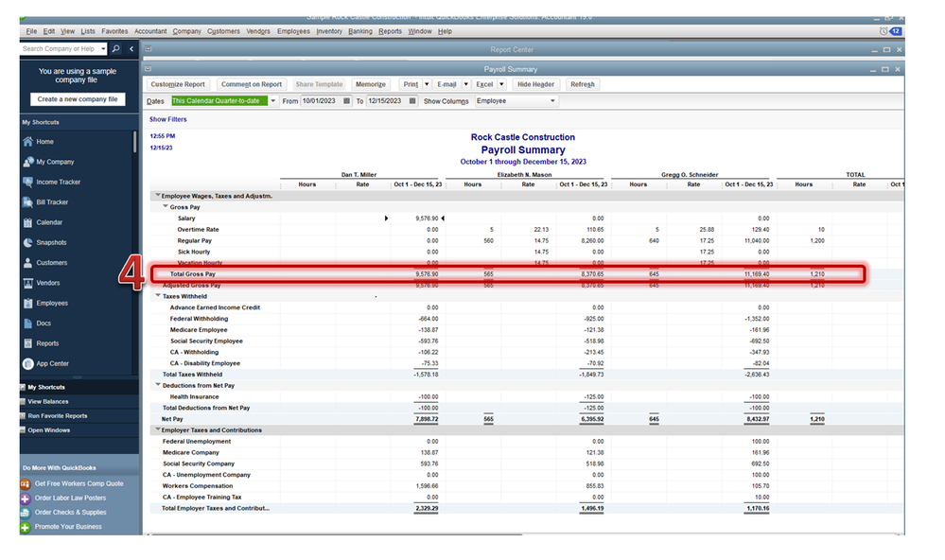Click the Search Company or Help field
Viewport: 945px width, 560px height.
pos(60,49)
